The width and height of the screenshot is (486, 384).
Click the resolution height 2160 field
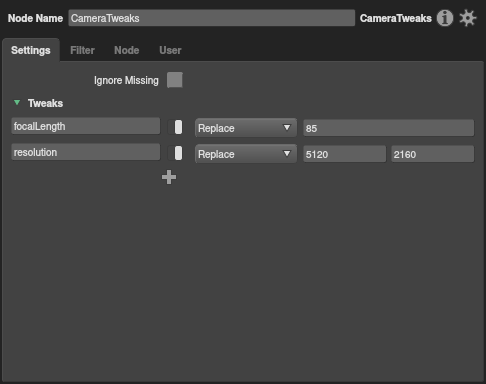pos(433,154)
